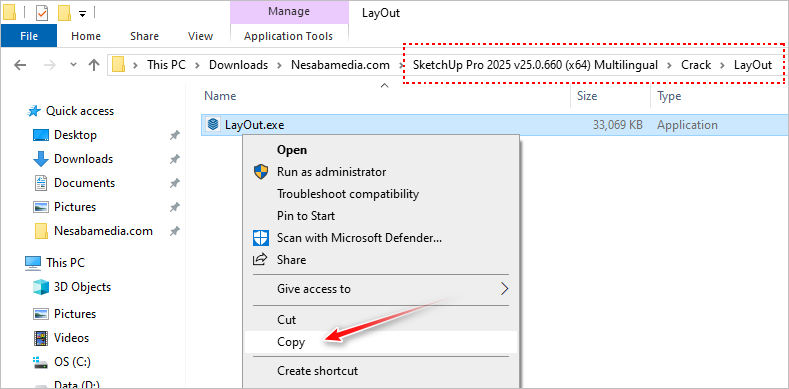Sort by the Size column header
789x389 pixels.
click(587, 96)
